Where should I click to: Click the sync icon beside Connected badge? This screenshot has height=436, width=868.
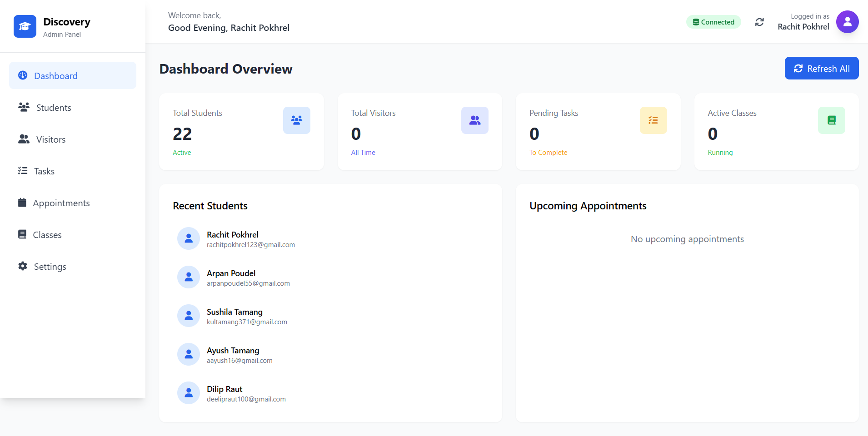[x=759, y=22]
